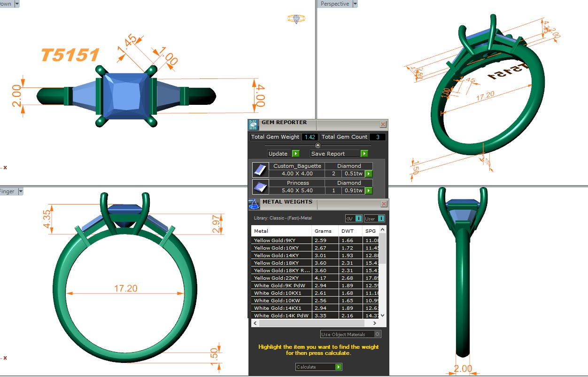Select the Yellow Gold:14KY row
The height and width of the screenshot is (377, 588).
click(281, 255)
